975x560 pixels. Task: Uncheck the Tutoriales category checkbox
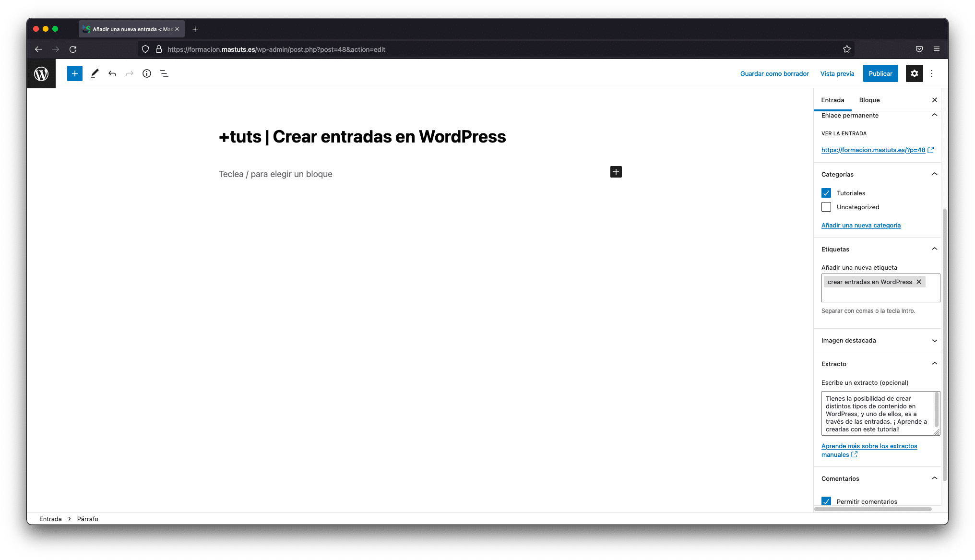826,193
